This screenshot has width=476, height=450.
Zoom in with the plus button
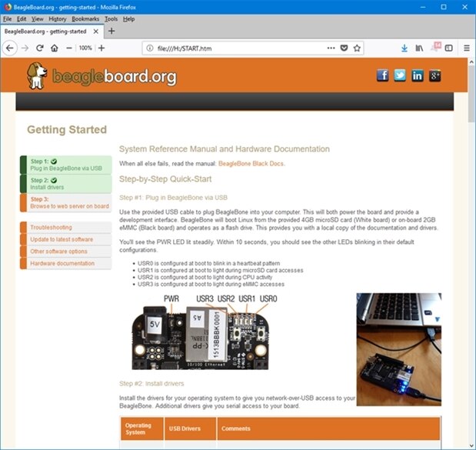pos(102,48)
